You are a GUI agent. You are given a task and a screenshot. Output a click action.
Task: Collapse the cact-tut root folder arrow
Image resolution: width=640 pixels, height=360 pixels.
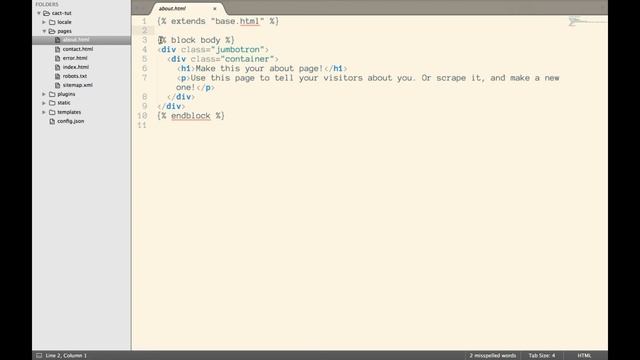[x=39, y=13]
